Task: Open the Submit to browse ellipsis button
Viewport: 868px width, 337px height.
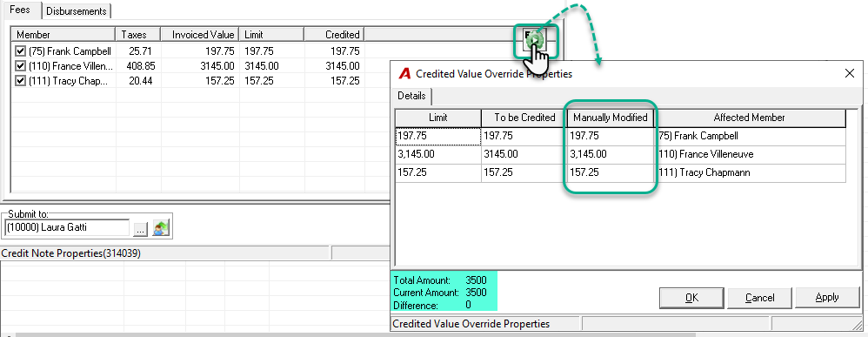Action: click(x=141, y=228)
